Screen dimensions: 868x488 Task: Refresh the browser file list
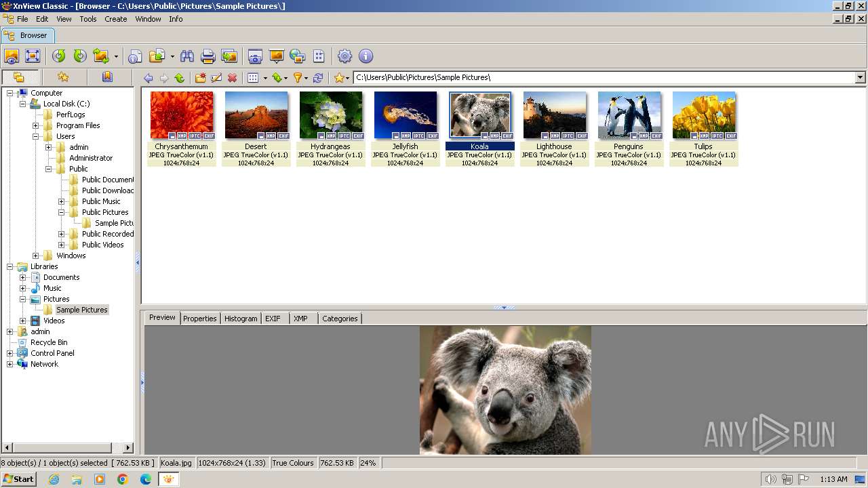click(x=318, y=78)
